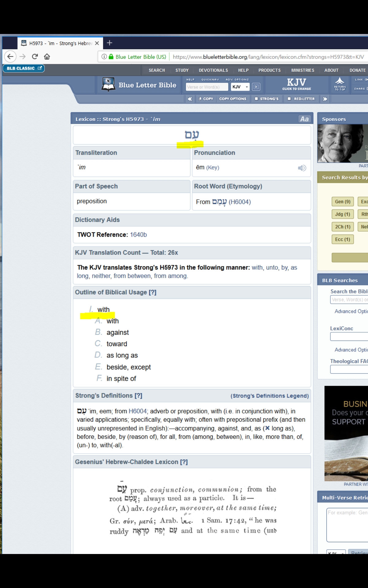Click Theological FAQs input field

349,369
